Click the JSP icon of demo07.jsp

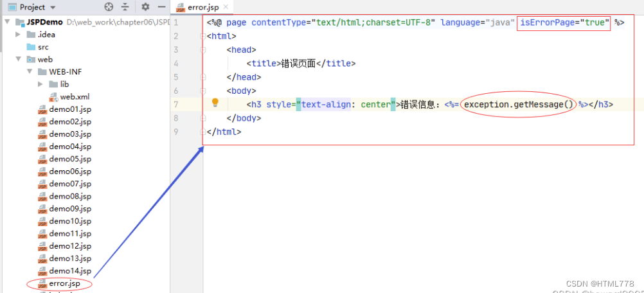42,184
